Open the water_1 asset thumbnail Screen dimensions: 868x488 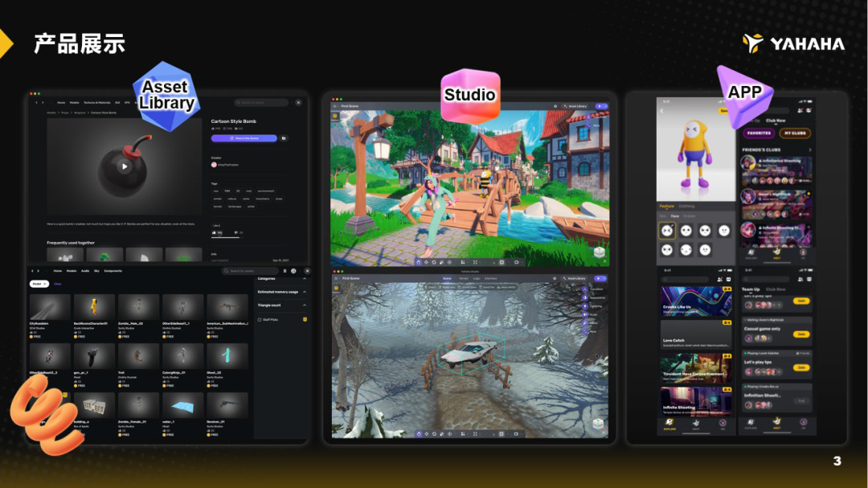pyautogui.click(x=182, y=405)
